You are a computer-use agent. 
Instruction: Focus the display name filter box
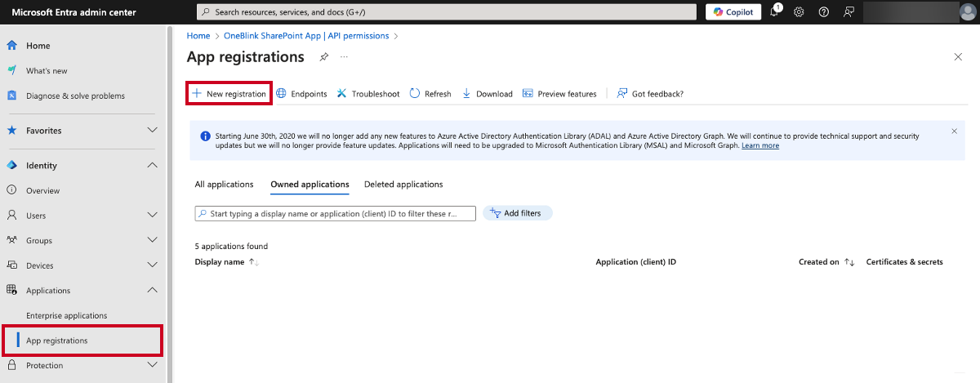336,213
